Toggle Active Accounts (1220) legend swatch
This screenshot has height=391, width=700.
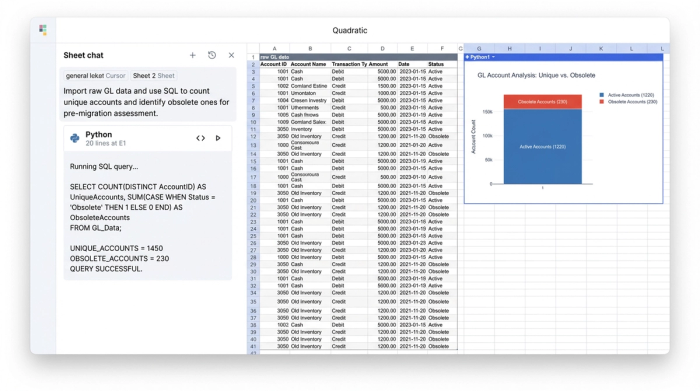point(602,95)
